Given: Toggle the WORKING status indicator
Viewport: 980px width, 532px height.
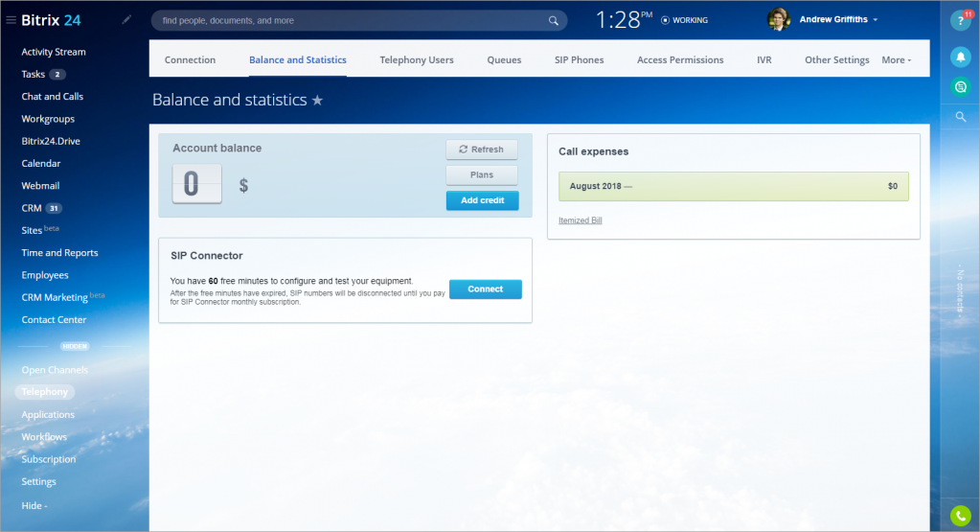Looking at the screenshot, I should 684,20.
